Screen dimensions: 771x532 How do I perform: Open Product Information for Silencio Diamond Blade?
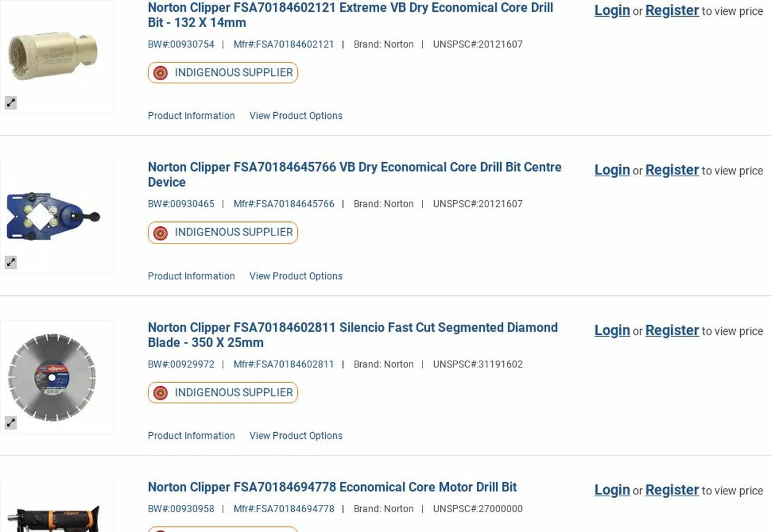coord(191,436)
